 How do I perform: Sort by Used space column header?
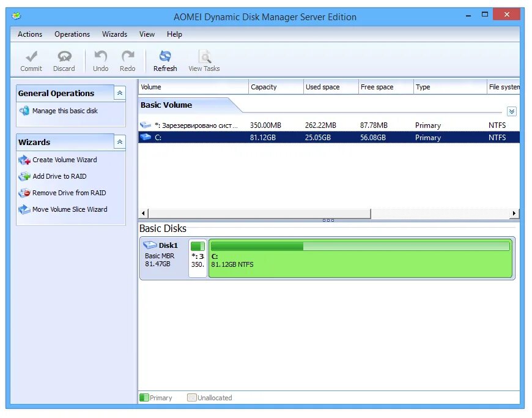(x=331, y=87)
